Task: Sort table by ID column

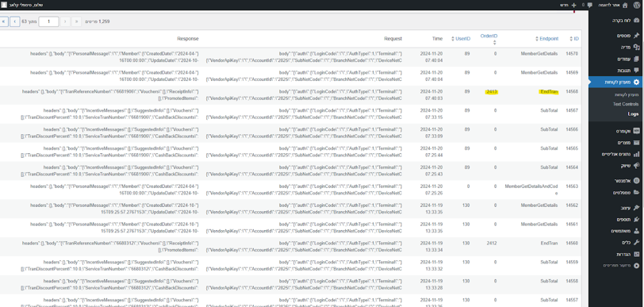Action: (574, 39)
